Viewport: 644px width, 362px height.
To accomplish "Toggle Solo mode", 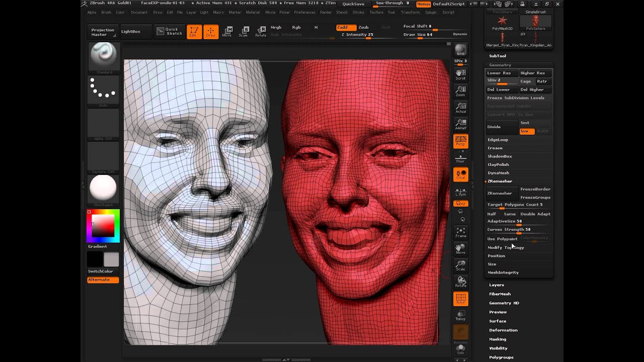I will [460, 348].
